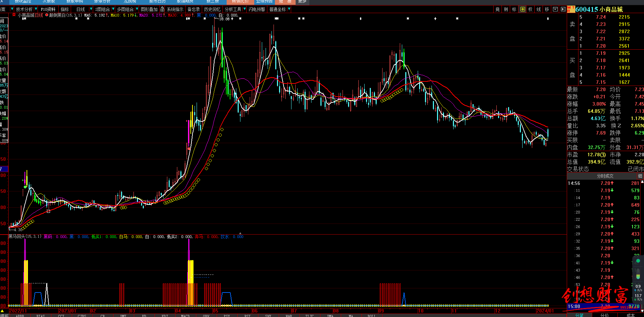Click the 历史回忆 toolbar button
Image resolution: width=644 pixels, height=317 pixels.
pyautogui.click(x=212, y=9)
